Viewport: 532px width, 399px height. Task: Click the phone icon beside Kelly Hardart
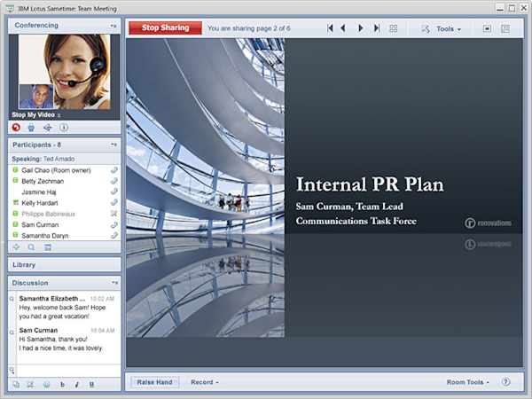click(114, 202)
